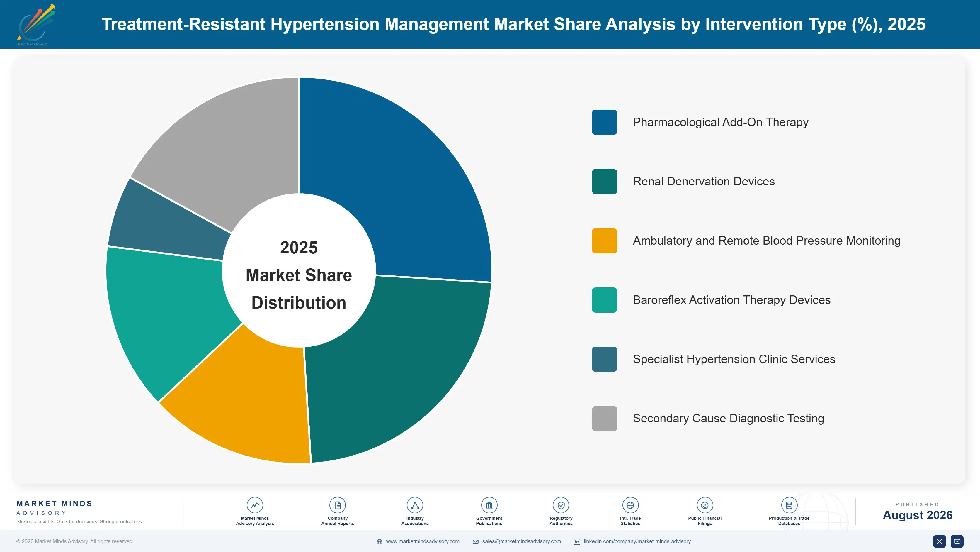Click the Pharmacological Add-On Therapy blue swatch
This screenshot has width=980, height=552.
click(x=604, y=122)
